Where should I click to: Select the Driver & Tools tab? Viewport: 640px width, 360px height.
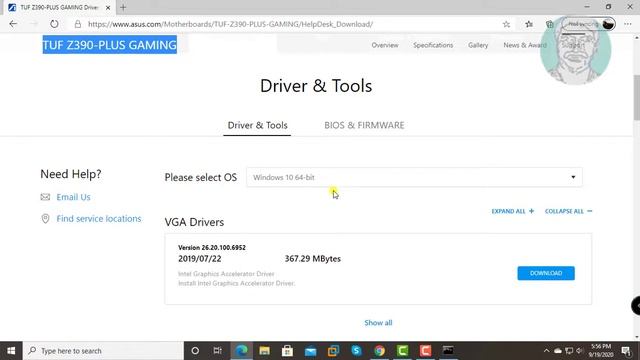257,125
